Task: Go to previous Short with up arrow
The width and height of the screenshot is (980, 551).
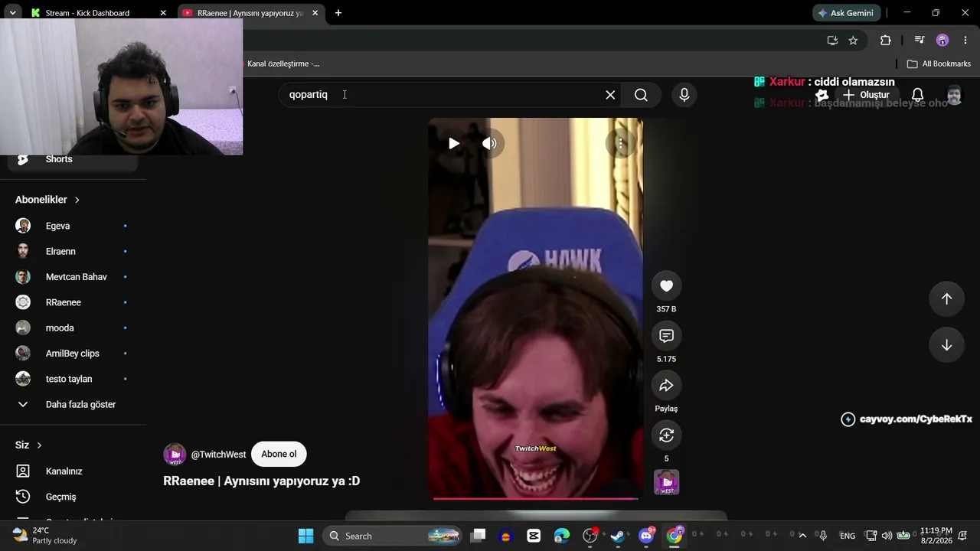Action: point(946,299)
